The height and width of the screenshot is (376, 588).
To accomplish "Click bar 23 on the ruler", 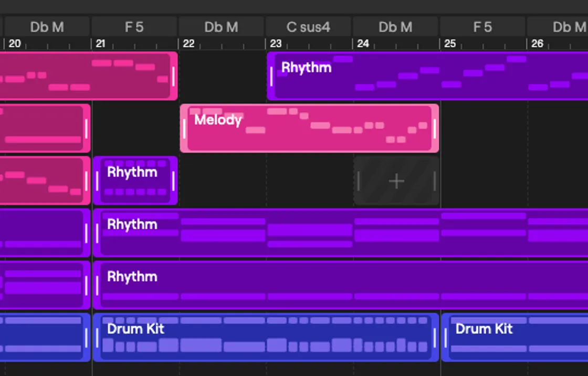I will click(276, 44).
